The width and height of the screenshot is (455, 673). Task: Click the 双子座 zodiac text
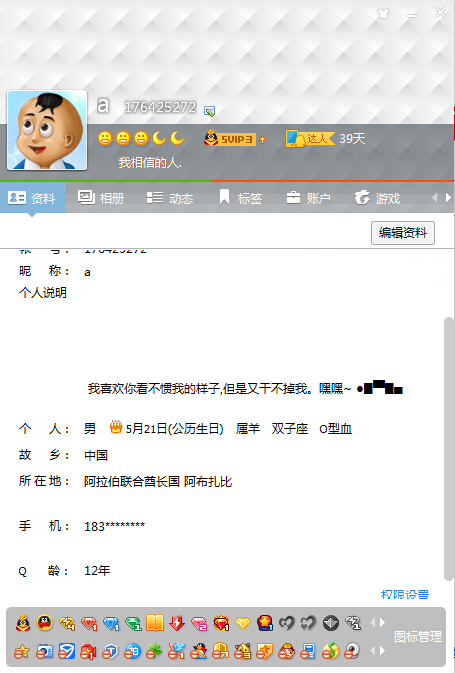tap(290, 429)
